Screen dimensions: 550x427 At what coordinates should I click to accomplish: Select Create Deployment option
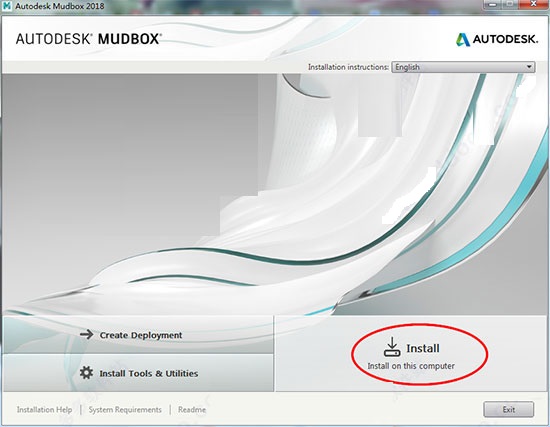tap(138, 334)
